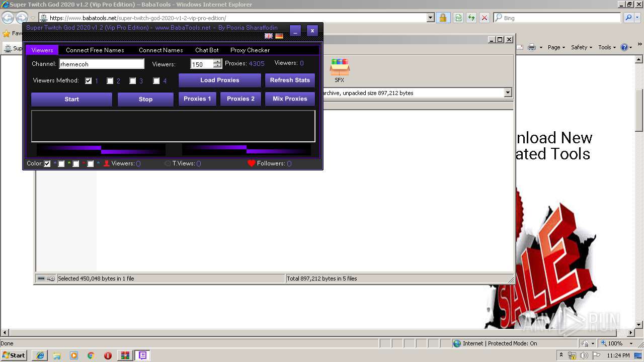Click the SFX icon in WinRAR window
The image size is (644, 362).
340,70
